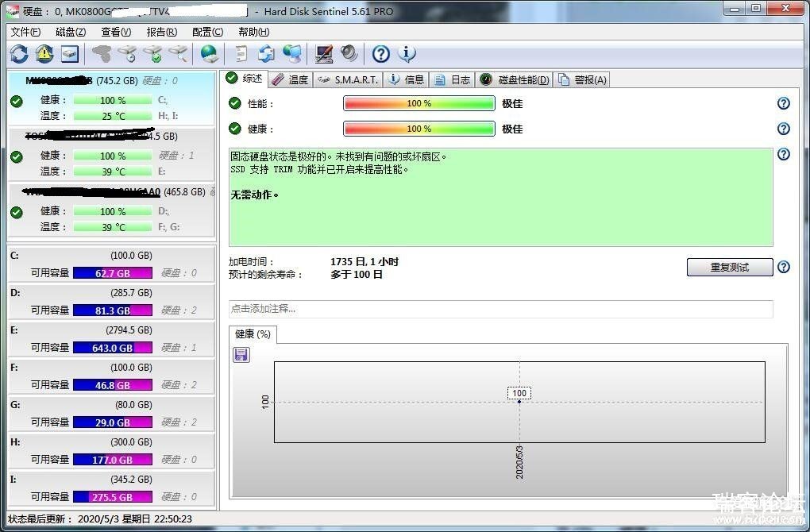Click the 健康 100 % gradient bar in the overview
Viewport: 810px width, 532px height.
[x=419, y=129]
